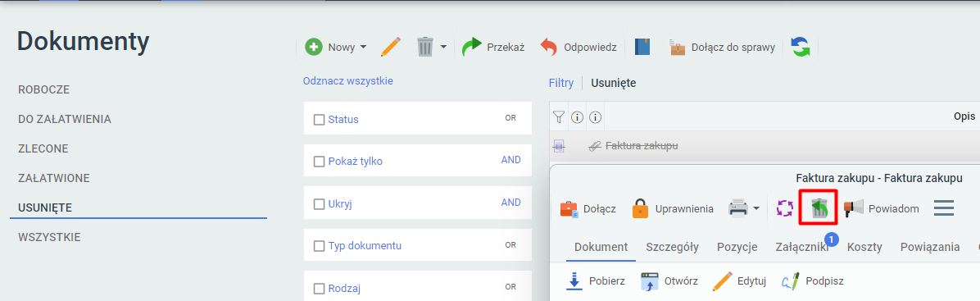
Task: Click the Filtry link
Action: pos(561,83)
